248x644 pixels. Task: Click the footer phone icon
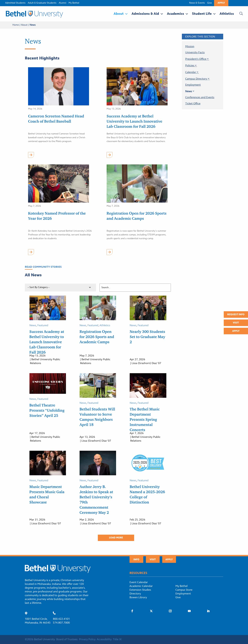coord(54,613)
